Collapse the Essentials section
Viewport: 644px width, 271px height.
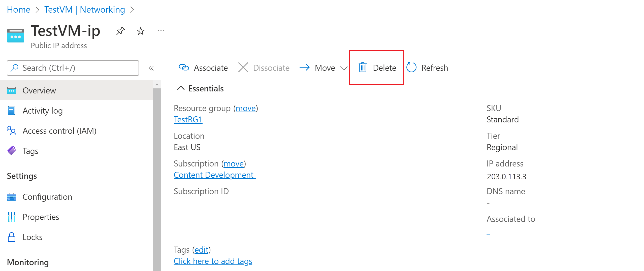coord(181,88)
